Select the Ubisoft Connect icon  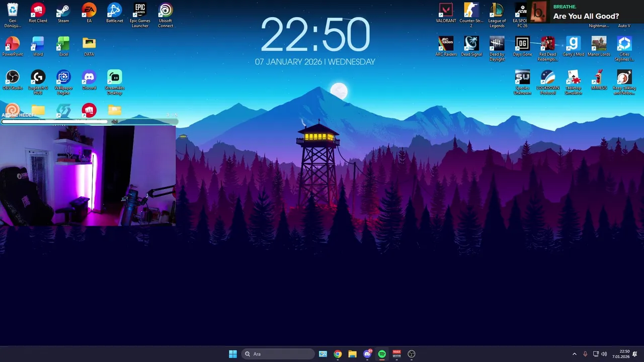[166, 16]
